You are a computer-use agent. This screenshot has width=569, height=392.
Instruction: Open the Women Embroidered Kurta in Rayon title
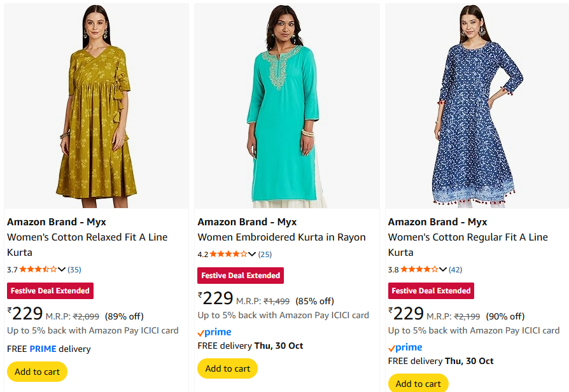pyautogui.click(x=281, y=237)
